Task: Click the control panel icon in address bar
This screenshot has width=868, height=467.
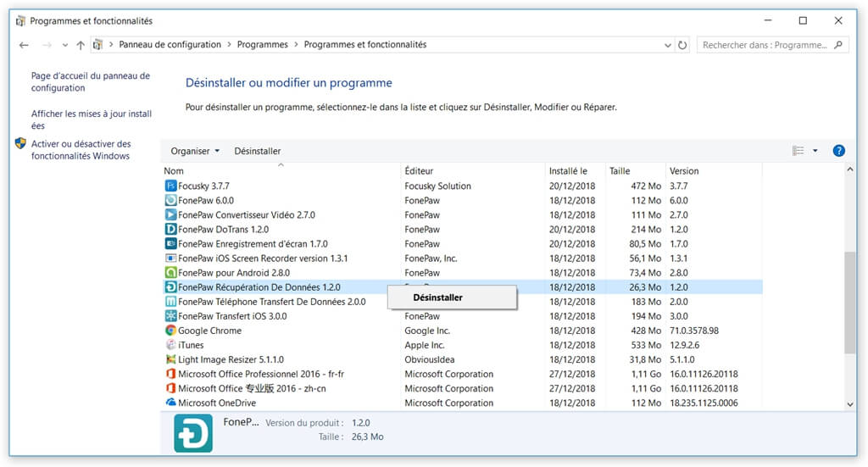Action: click(98, 45)
